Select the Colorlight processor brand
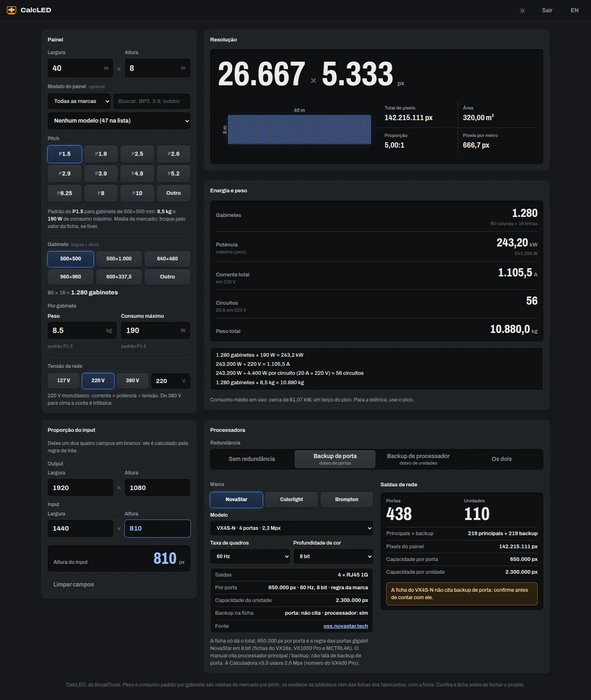 click(x=291, y=500)
